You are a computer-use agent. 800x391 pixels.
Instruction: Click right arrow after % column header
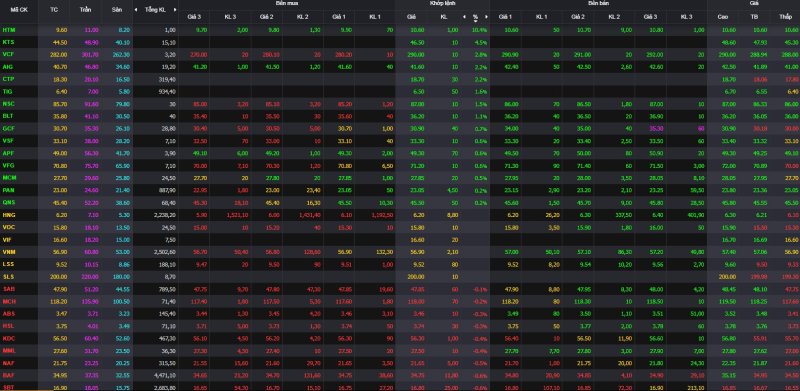(x=486, y=17)
